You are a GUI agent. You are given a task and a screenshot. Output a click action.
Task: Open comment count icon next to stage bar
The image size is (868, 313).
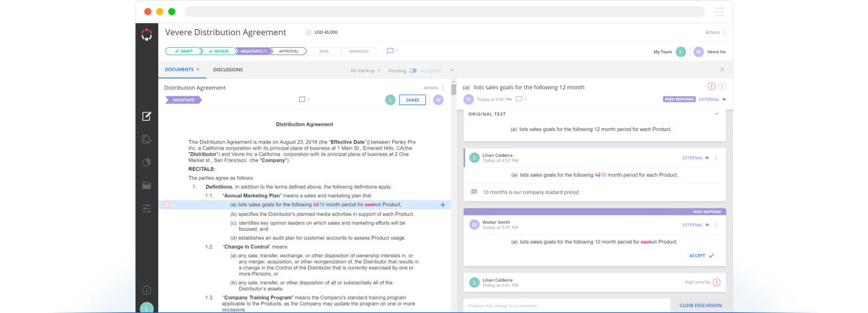(x=391, y=51)
